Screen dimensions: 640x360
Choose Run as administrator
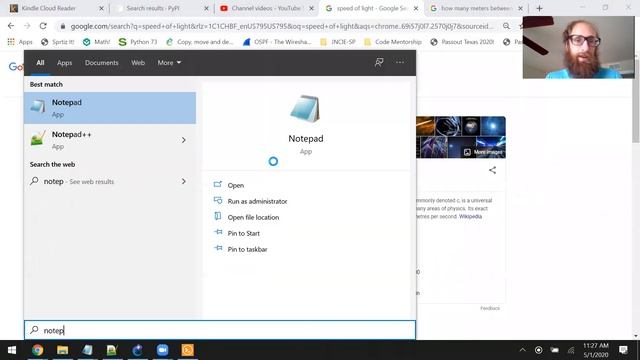(x=257, y=201)
